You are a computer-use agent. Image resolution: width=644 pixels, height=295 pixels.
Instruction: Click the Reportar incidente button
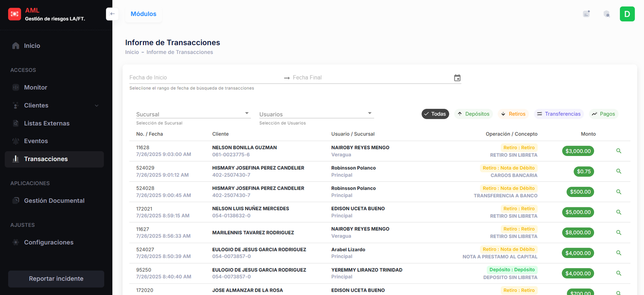point(56,279)
